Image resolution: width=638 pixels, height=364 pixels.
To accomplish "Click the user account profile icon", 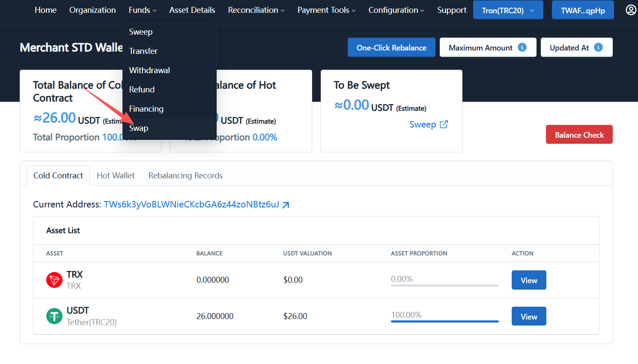I will coord(631,10).
